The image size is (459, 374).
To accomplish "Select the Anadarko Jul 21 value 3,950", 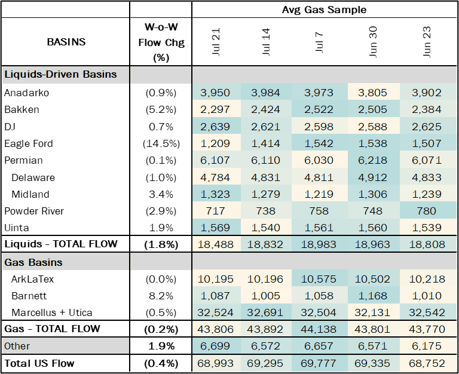I will [215, 92].
